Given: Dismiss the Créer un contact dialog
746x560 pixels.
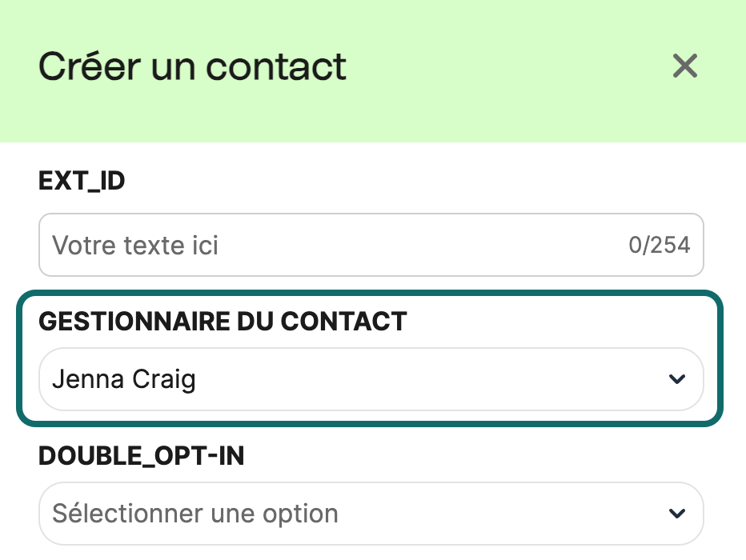Looking at the screenshot, I should click(685, 66).
